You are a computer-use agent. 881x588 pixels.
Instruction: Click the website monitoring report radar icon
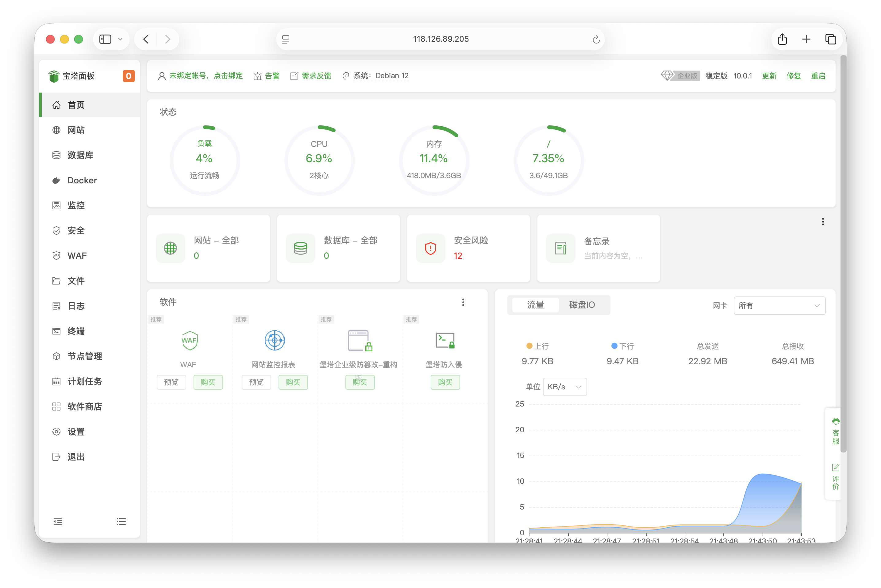click(275, 341)
